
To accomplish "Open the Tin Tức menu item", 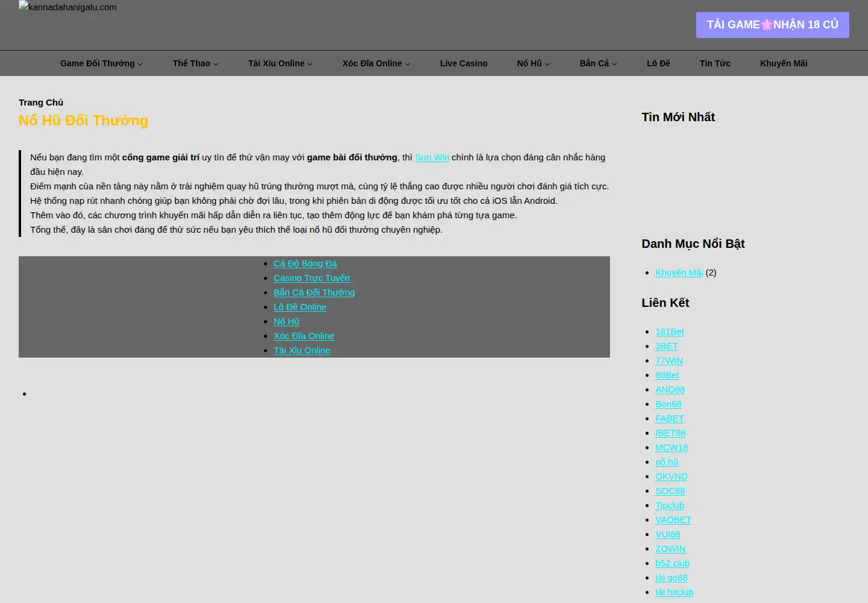I will pos(715,63).
